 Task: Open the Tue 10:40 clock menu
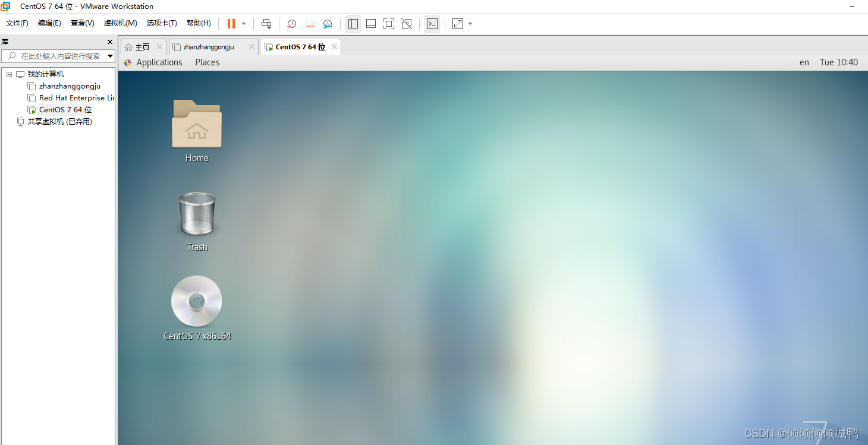click(x=839, y=62)
